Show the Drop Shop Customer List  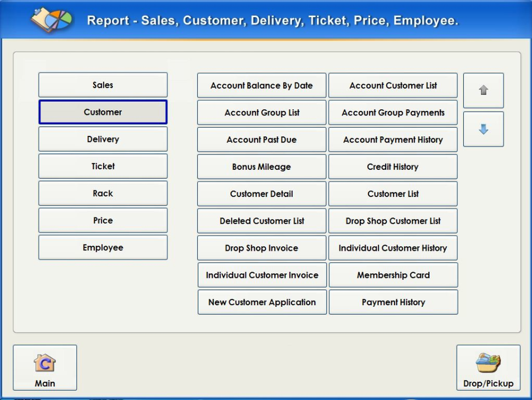tap(393, 221)
